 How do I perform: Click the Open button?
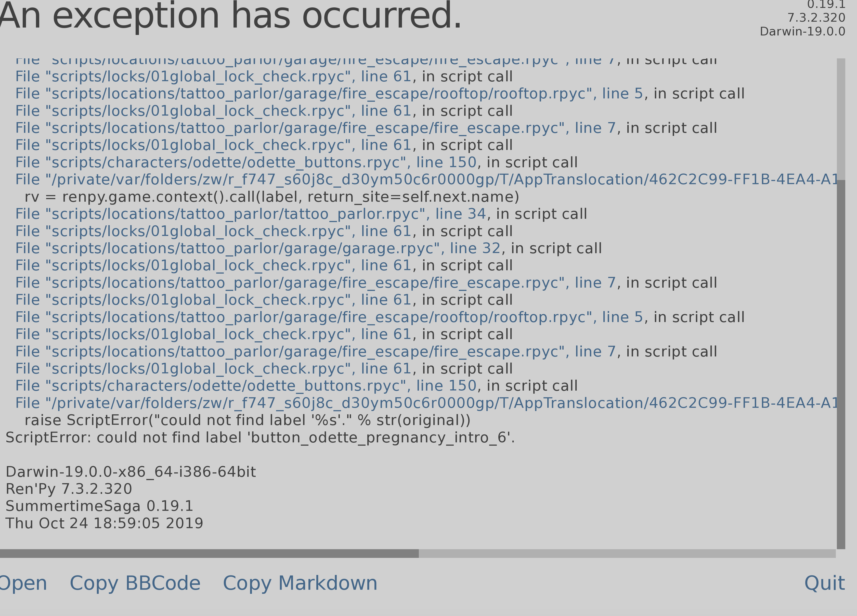(x=23, y=583)
